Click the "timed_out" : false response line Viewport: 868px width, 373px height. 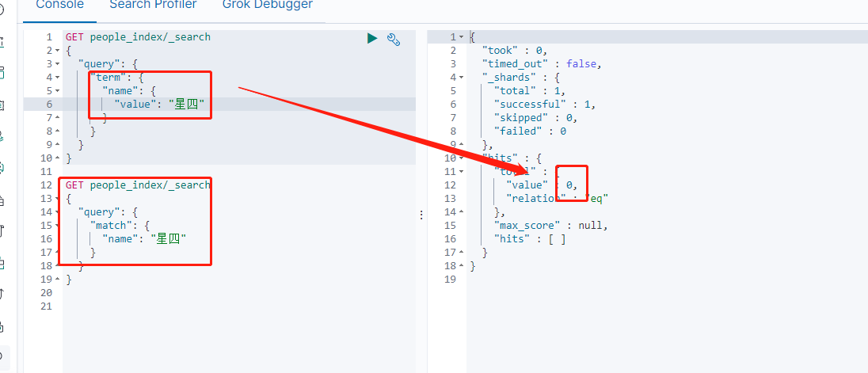point(542,64)
